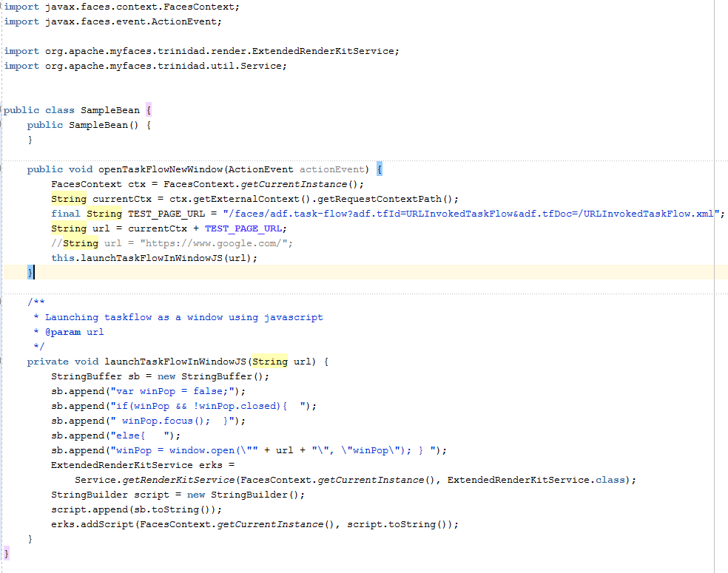Viewport: 728px width, 573px height.
Task: Click the highlighted closing brace with the cursor
Action: tap(30, 272)
